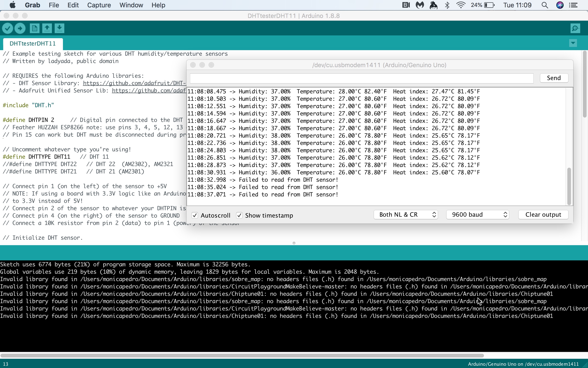588x368 pixels.
Task: Open Spotlight search icon
Action: [x=545, y=5]
